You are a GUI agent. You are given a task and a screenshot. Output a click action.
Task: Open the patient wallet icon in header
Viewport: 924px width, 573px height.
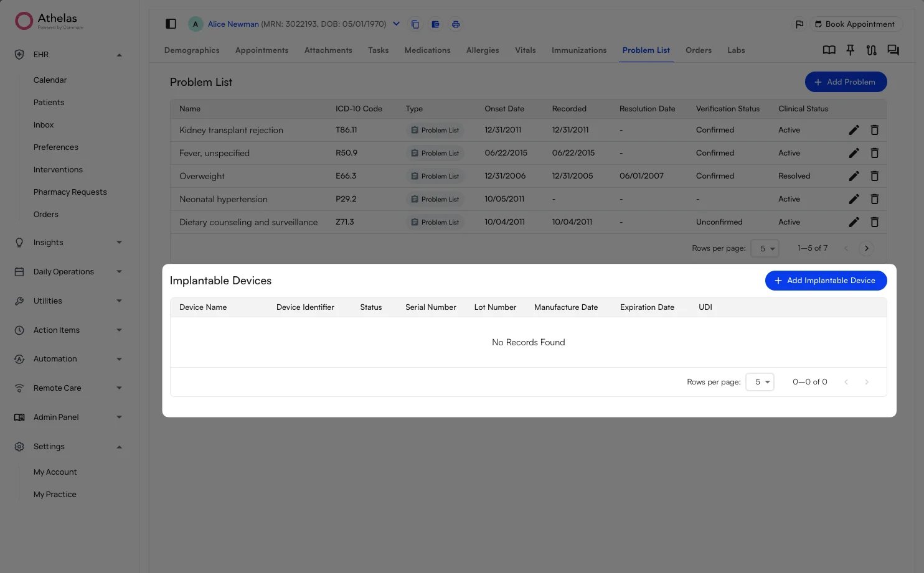pos(436,24)
